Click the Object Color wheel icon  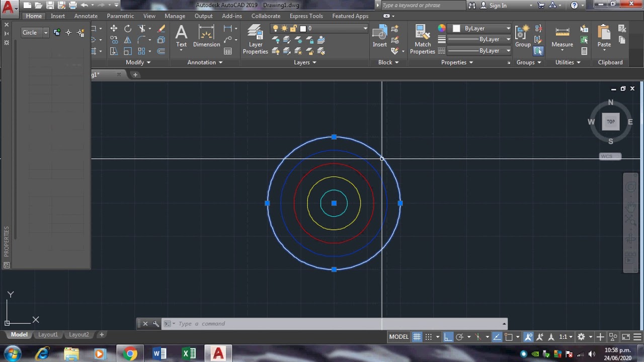pyautogui.click(x=442, y=28)
